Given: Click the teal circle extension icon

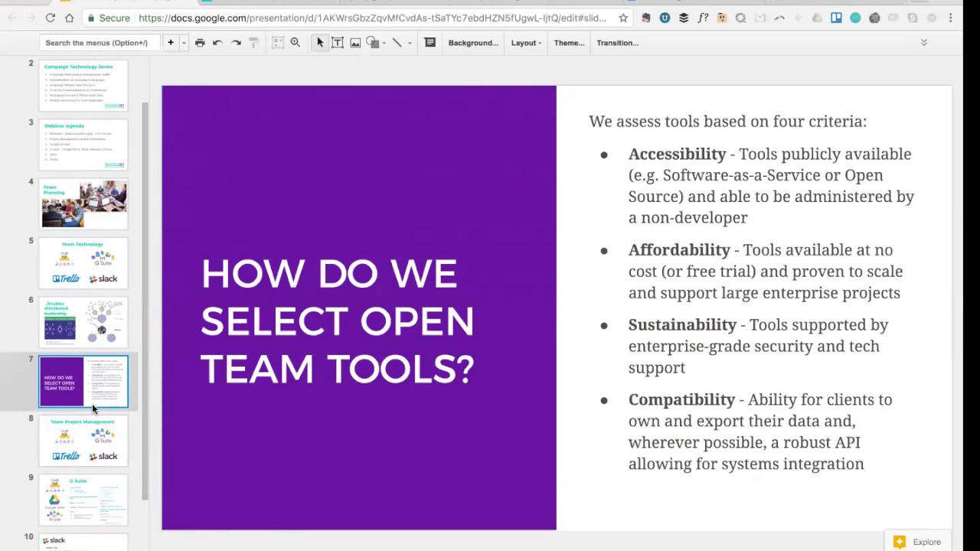Looking at the screenshot, I should point(855,18).
